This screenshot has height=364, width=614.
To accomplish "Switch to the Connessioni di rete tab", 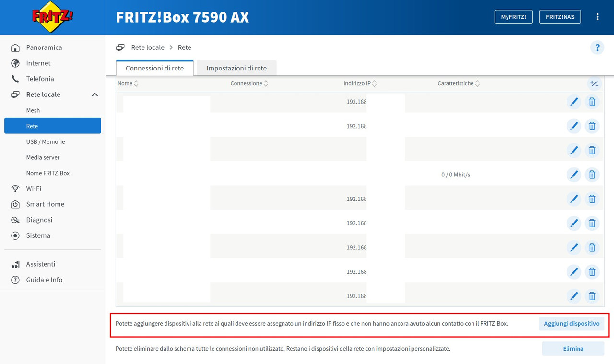I will click(x=154, y=68).
